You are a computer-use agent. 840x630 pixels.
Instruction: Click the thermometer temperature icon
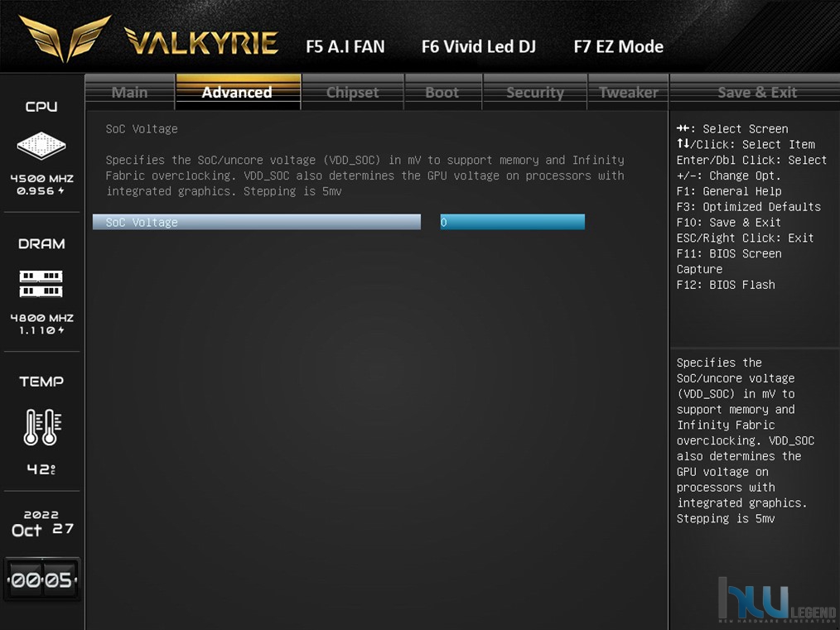[42, 426]
